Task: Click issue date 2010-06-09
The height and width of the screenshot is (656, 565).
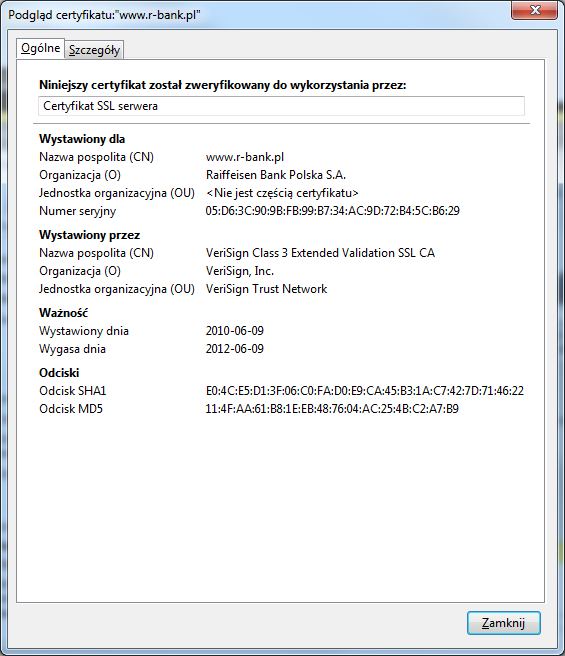Action: pos(235,331)
